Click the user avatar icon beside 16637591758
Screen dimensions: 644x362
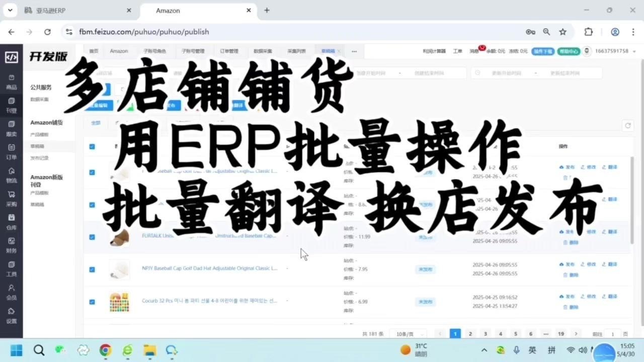click(587, 51)
